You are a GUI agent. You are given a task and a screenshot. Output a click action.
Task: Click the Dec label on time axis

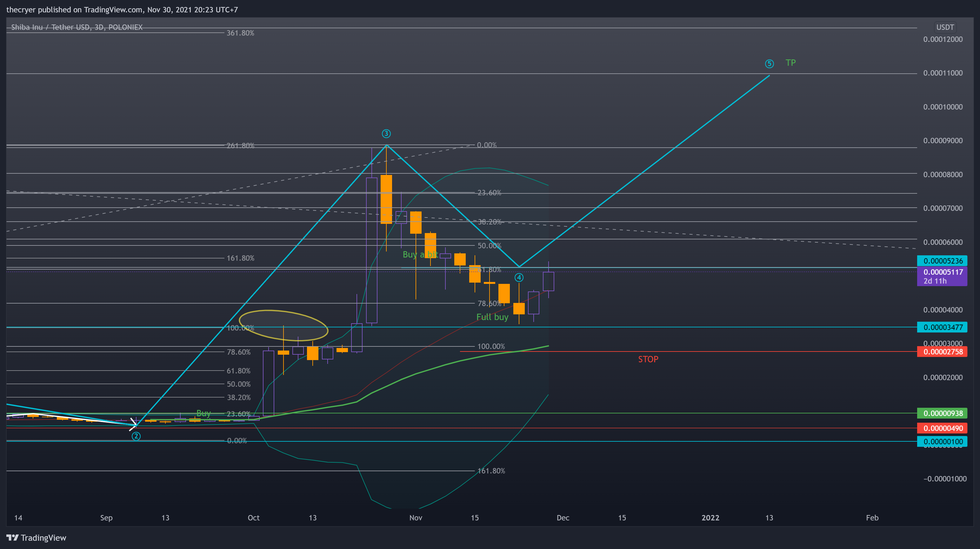[563, 518]
